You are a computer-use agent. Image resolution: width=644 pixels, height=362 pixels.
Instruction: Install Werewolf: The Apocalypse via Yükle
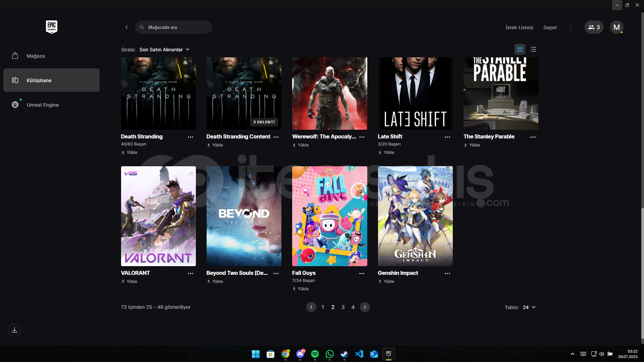[301, 145]
